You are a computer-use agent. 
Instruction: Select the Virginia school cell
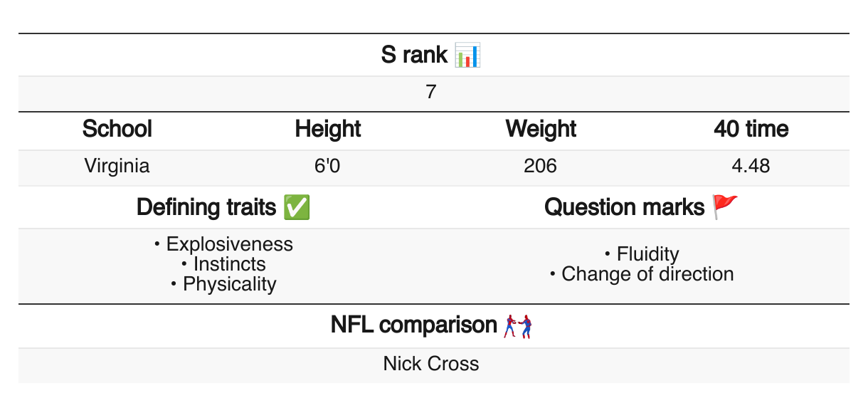point(117,166)
